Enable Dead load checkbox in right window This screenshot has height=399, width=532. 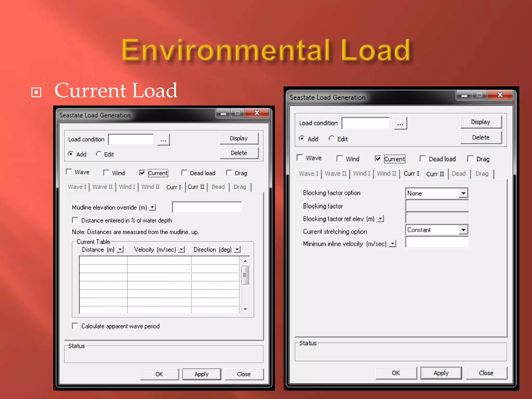click(x=423, y=159)
